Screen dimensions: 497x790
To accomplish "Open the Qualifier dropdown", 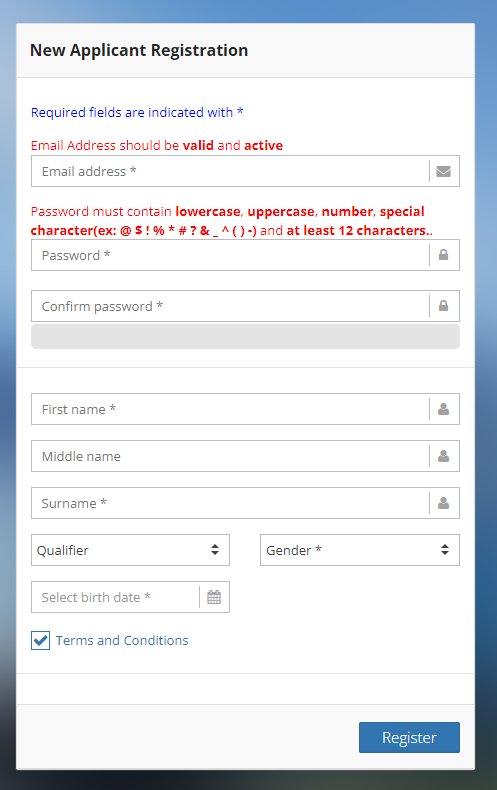I will 131,550.
